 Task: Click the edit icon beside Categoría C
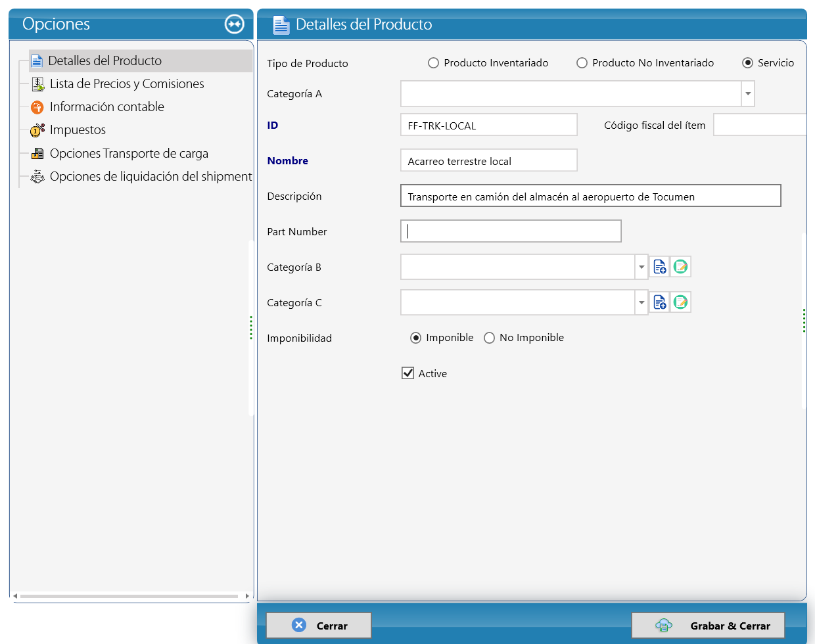pyautogui.click(x=680, y=302)
